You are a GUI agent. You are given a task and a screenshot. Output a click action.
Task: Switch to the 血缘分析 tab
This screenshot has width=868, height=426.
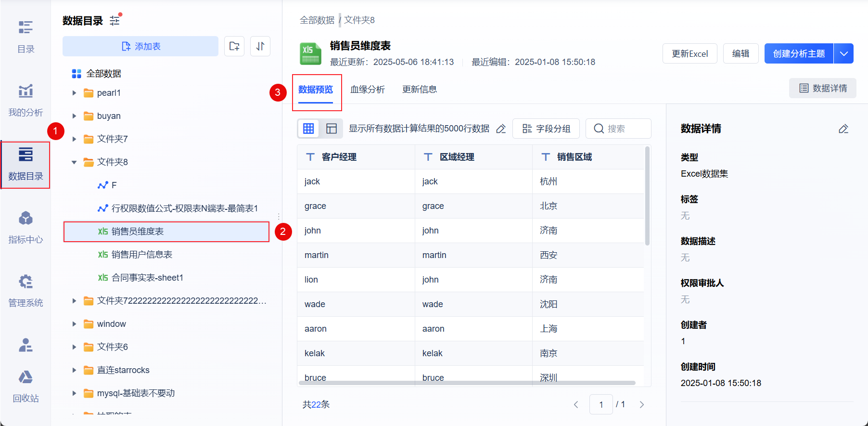pos(368,90)
